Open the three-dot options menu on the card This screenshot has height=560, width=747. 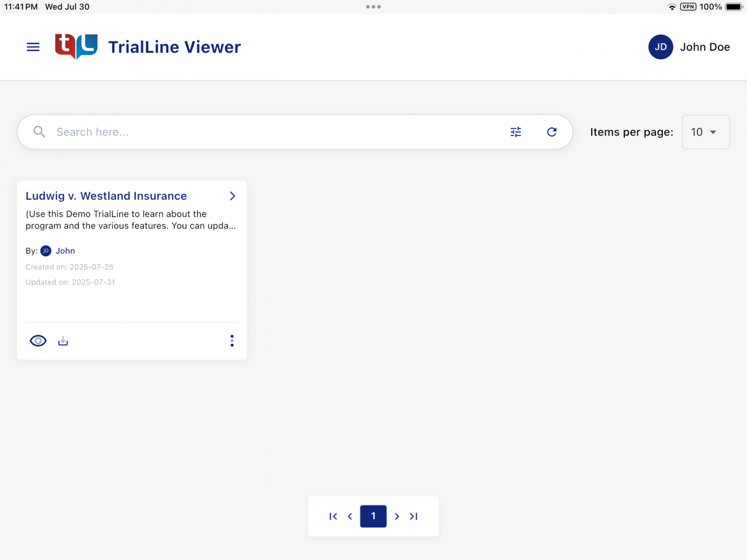[232, 340]
